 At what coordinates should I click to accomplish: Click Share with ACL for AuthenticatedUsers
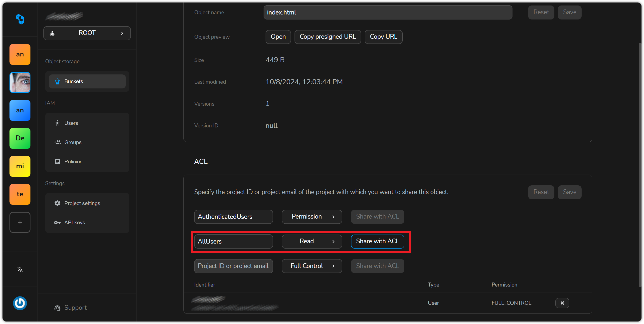point(377,217)
